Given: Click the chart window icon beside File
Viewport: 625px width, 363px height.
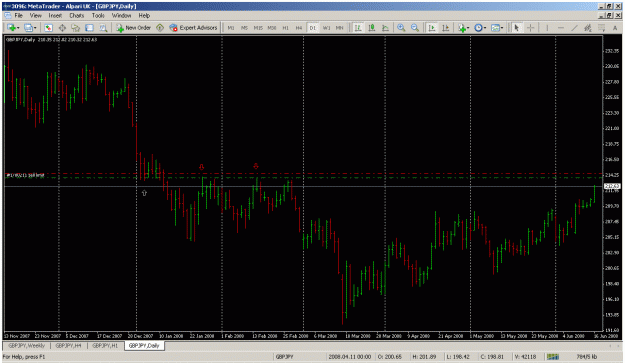Looking at the screenshot, I should coord(8,16).
